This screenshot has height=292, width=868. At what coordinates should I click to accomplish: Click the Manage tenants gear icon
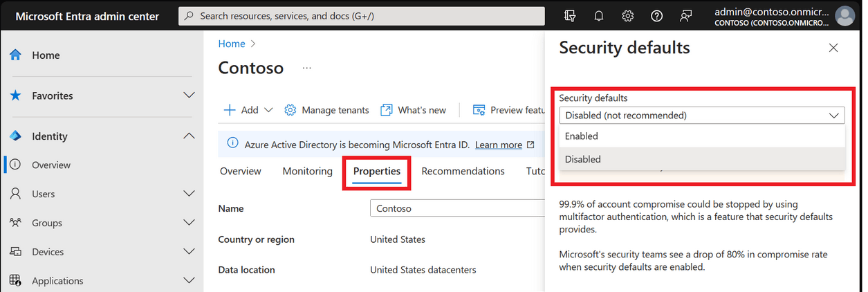point(290,110)
